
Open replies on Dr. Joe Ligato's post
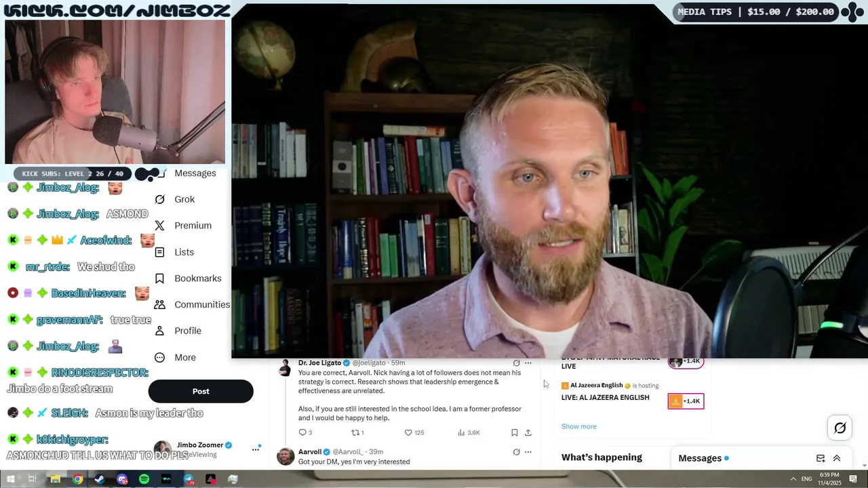click(305, 432)
